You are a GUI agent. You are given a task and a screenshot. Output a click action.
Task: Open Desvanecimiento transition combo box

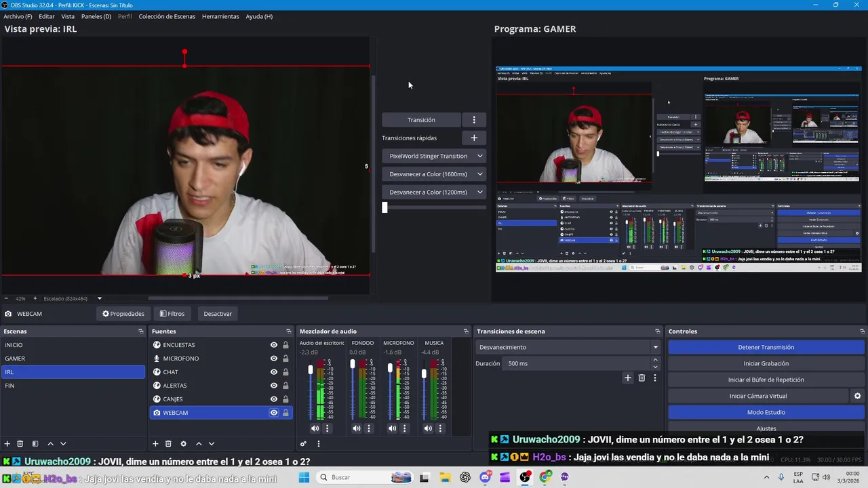(x=568, y=347)
